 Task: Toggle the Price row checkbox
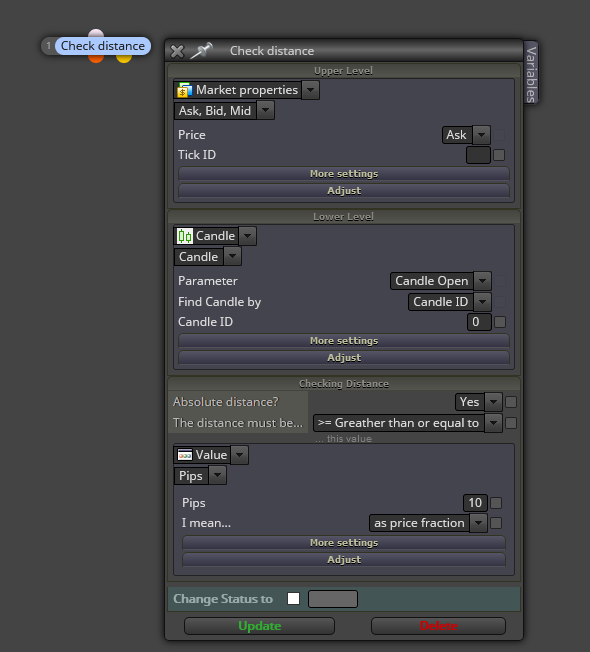[499, 135]
